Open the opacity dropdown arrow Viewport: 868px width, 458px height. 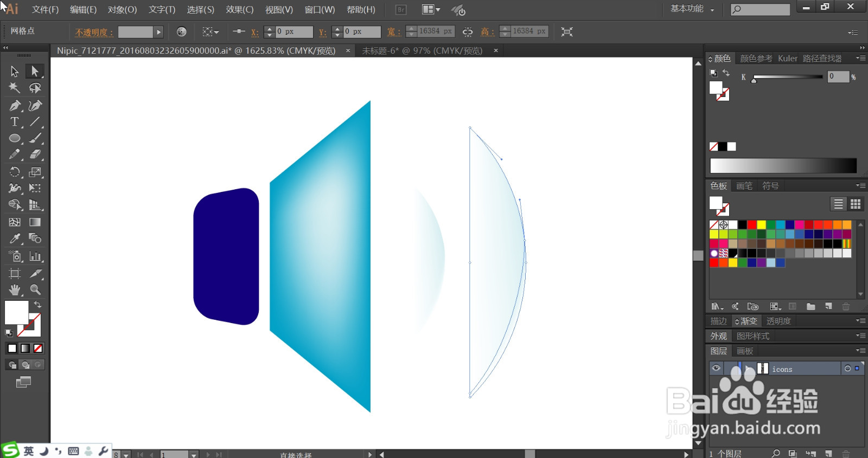158,32
